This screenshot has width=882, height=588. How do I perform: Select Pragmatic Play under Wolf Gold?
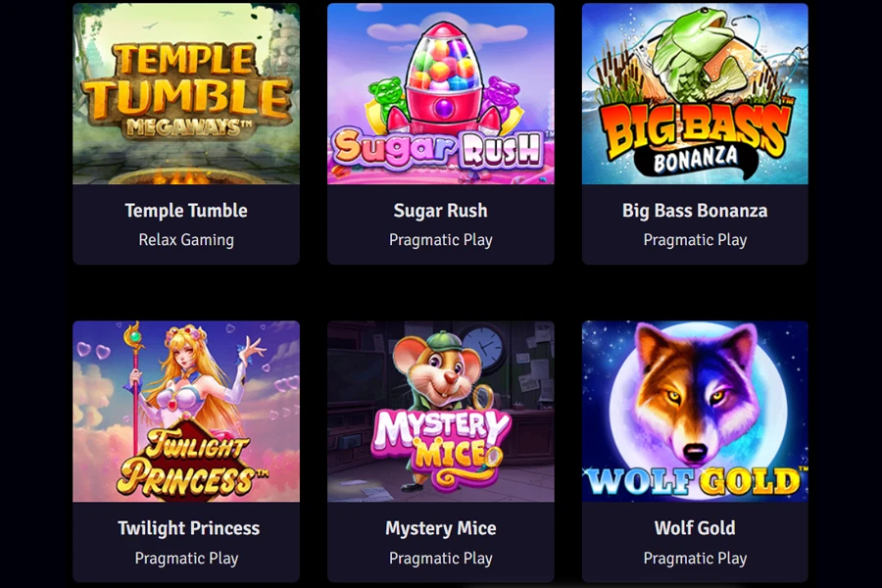(x=695, y=559)
